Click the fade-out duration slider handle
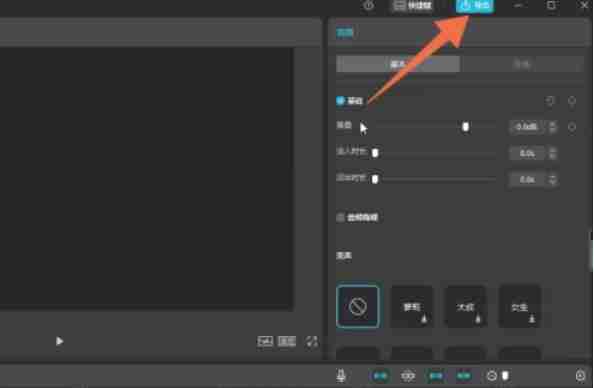594x388 pixels. pyautogui.click(x=375, y=179)
